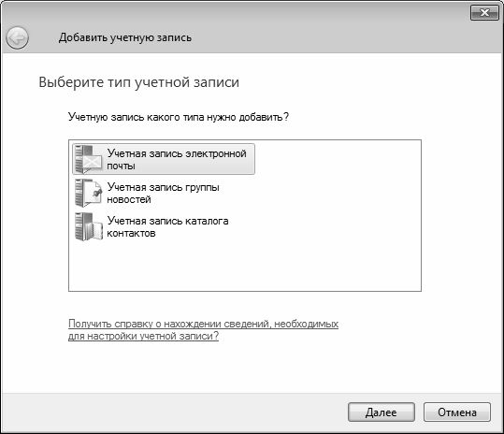The image size is (504, 434).
Task: Click the envelope on the email account icon
Action: point(93,161)
